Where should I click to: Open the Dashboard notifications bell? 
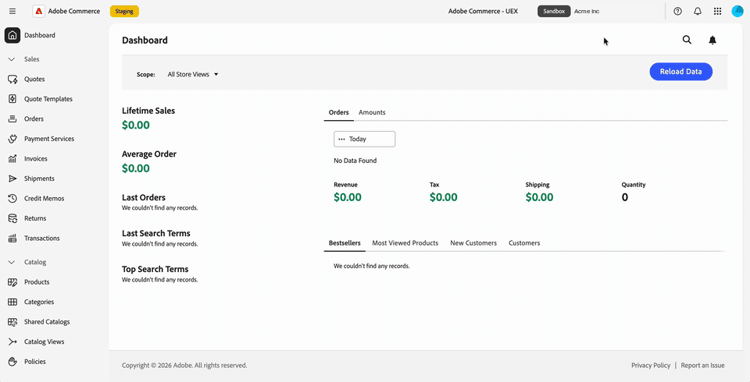click(712, 40)
